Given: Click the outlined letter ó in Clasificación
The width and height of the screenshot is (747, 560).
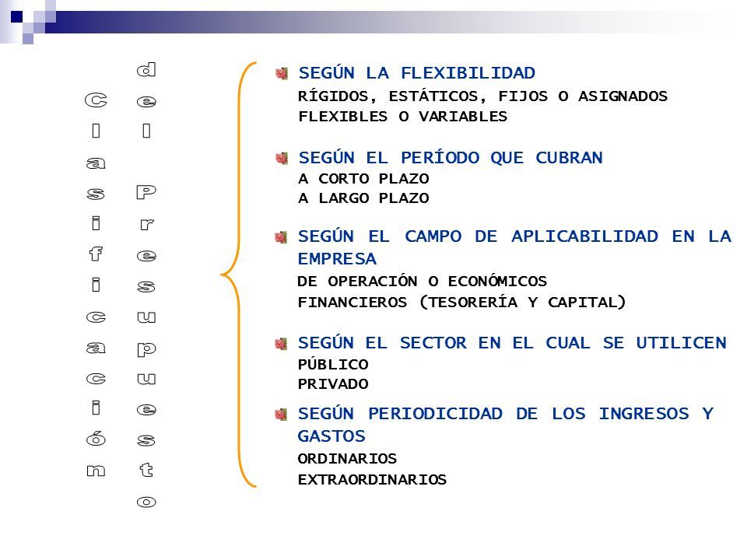Looking at the screenshot, I should [x=96, y=438].
